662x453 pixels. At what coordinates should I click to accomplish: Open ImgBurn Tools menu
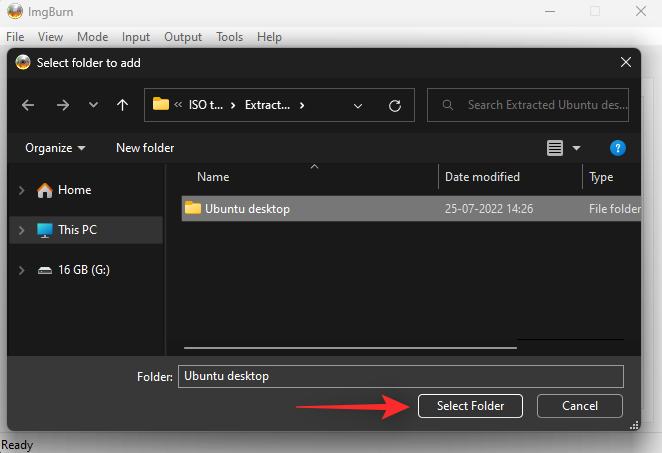[x=229, y=37]
